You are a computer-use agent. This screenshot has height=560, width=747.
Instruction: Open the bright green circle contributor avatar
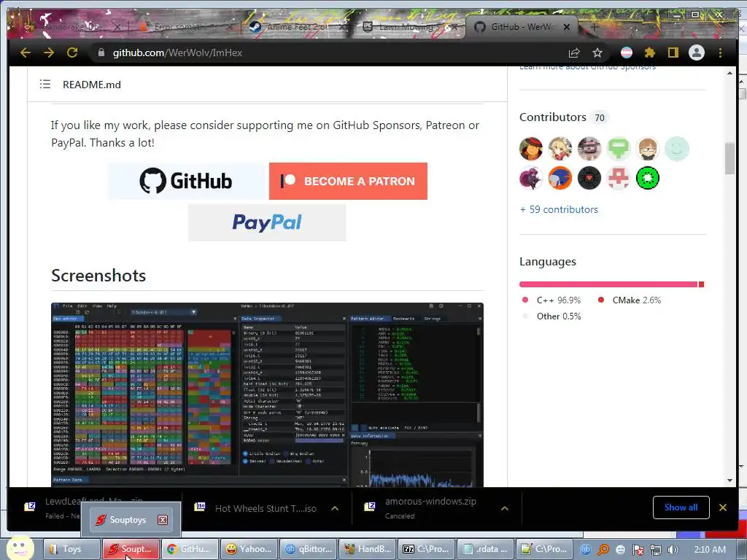point(648,178)
